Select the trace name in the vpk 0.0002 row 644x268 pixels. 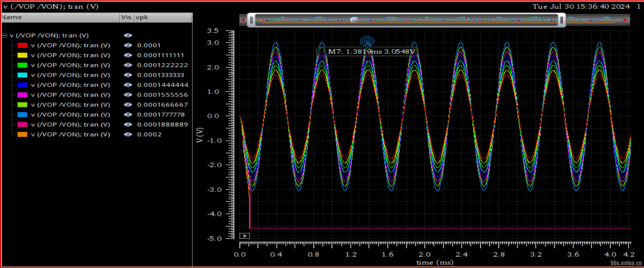[70, 135]
